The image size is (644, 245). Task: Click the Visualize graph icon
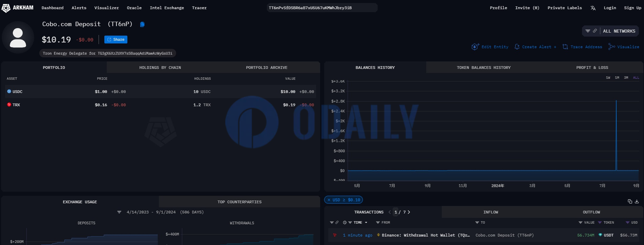[611, 47]
